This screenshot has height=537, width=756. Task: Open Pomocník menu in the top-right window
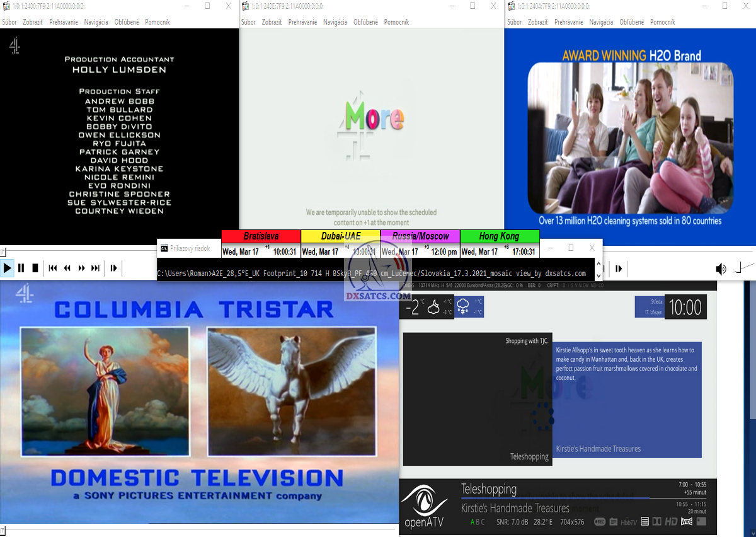pyautogui.click(x=662, y=22)
